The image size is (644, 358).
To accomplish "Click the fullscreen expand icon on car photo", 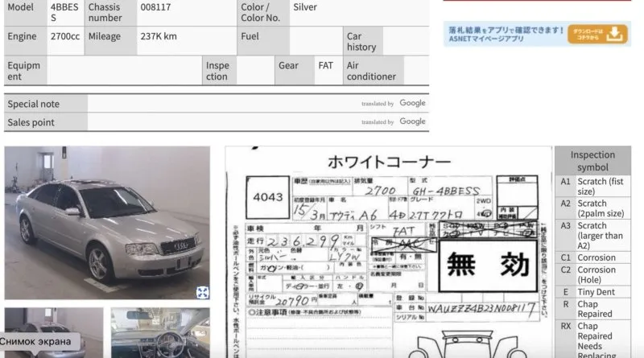I will [x=203, y=293].
